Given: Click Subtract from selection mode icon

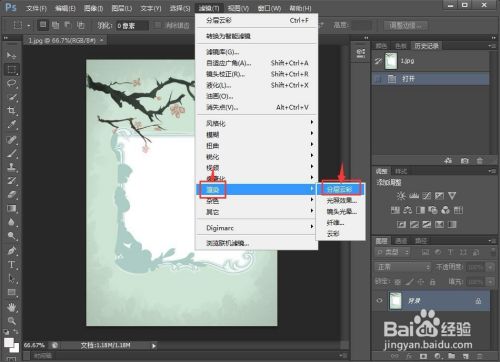Looking at the screenshot, I should click(68, 25).
